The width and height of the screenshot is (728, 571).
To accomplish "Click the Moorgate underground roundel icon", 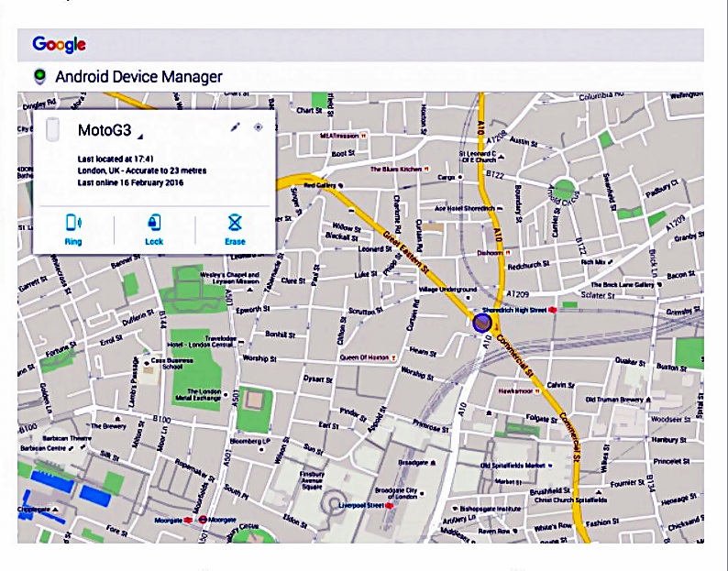I will (203, 520).
